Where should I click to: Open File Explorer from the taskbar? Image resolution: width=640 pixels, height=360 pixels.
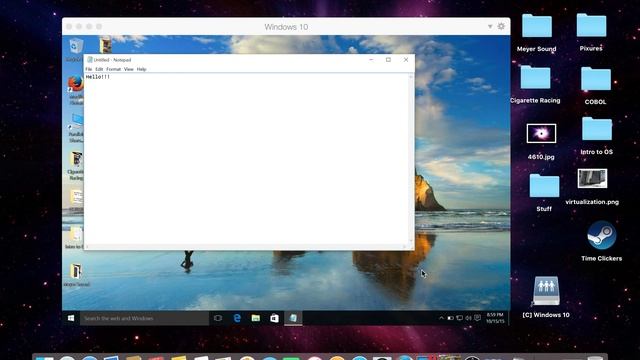[x=256, y=318]
